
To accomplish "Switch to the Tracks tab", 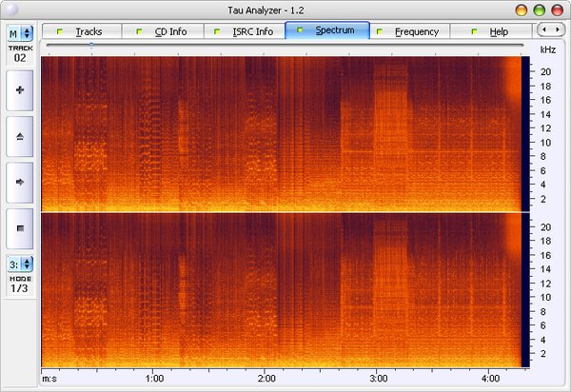I will [x=82, y=31].
